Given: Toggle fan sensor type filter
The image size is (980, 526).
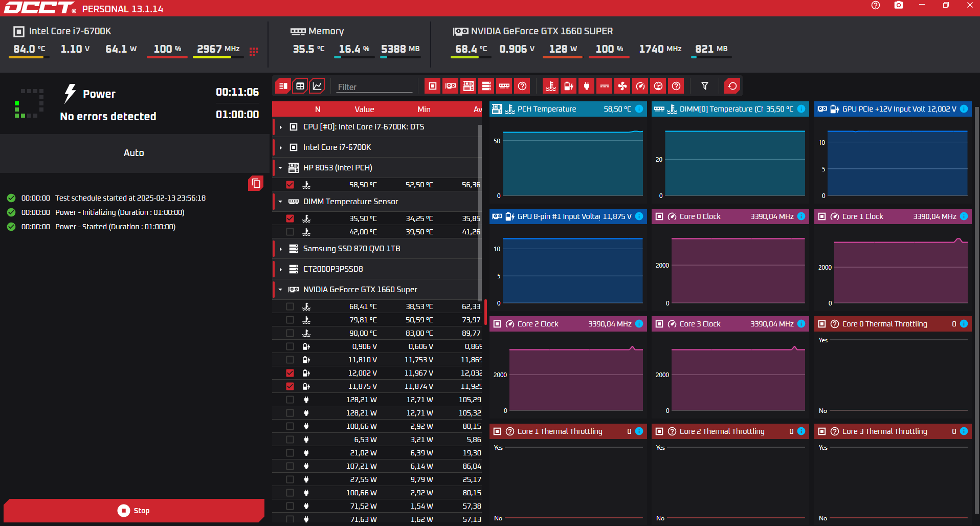Looking at the screenshot, I should (x=622, y=86).
